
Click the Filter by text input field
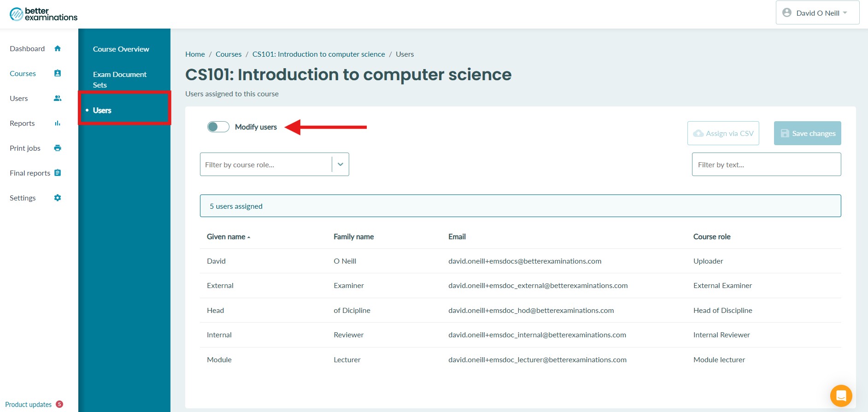pyautogui.click(x=767, y=165)
